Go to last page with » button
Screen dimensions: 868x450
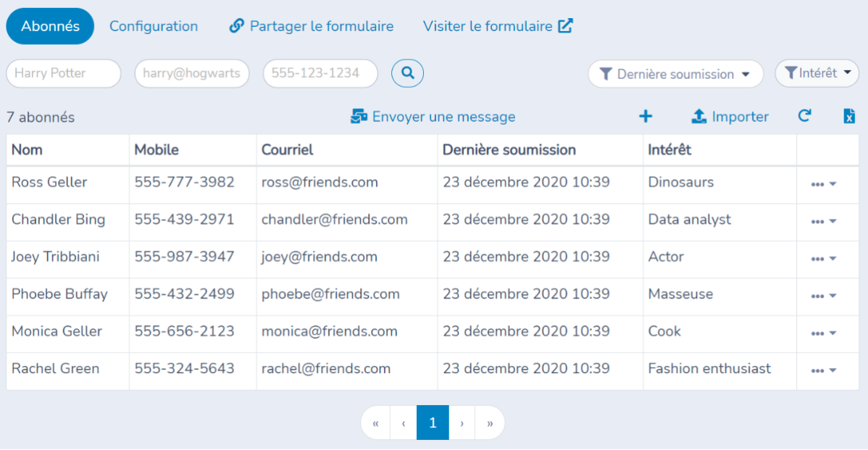(490, 423)
